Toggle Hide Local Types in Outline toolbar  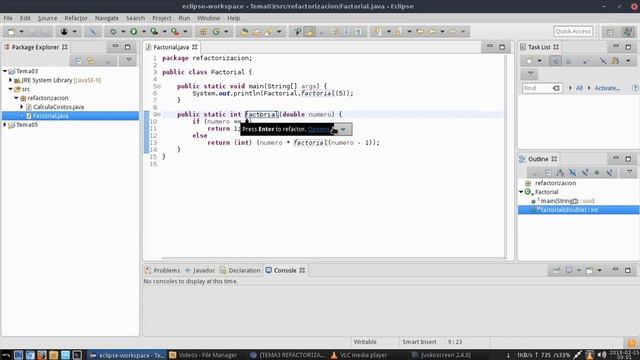point(609,173)
